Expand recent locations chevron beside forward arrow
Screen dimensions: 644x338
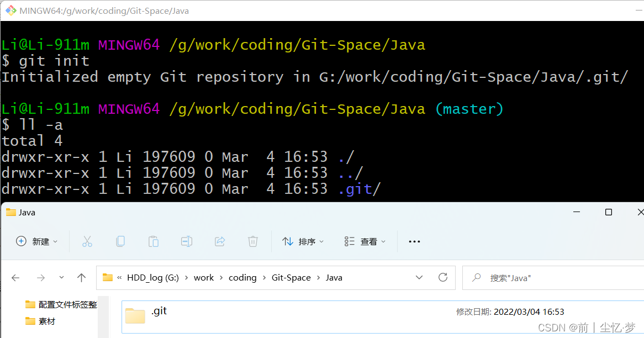(61, 278)
